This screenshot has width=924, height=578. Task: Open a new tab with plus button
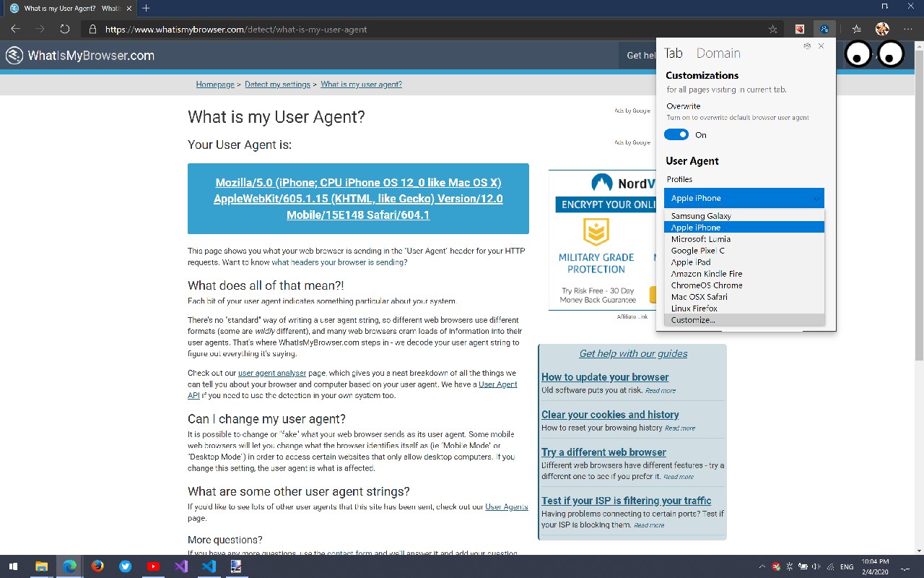146,8
